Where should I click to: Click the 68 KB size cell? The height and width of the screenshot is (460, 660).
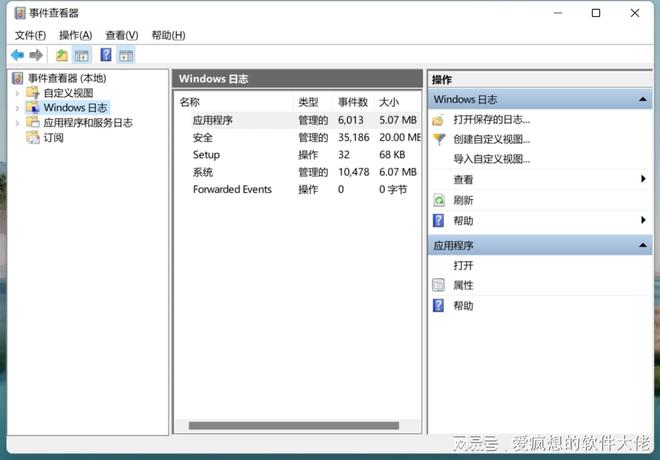(392, 155)
